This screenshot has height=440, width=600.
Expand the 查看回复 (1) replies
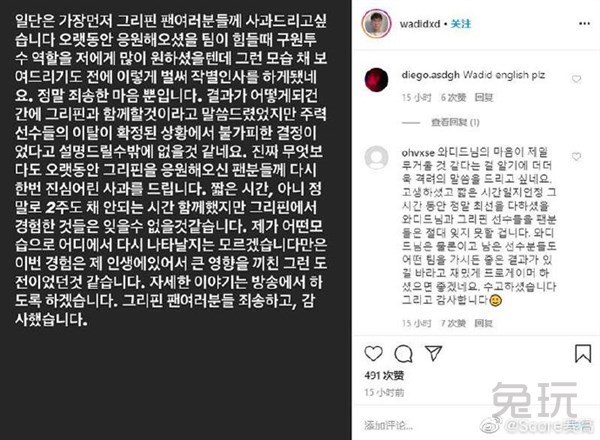tap(455, 122)
